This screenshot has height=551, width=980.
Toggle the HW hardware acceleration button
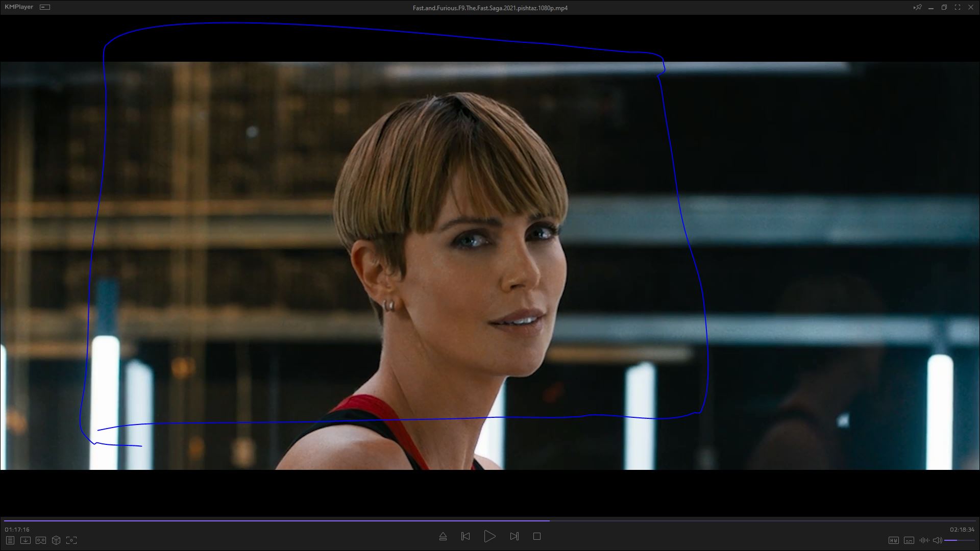pyautogui.click(x=893, y=540)
